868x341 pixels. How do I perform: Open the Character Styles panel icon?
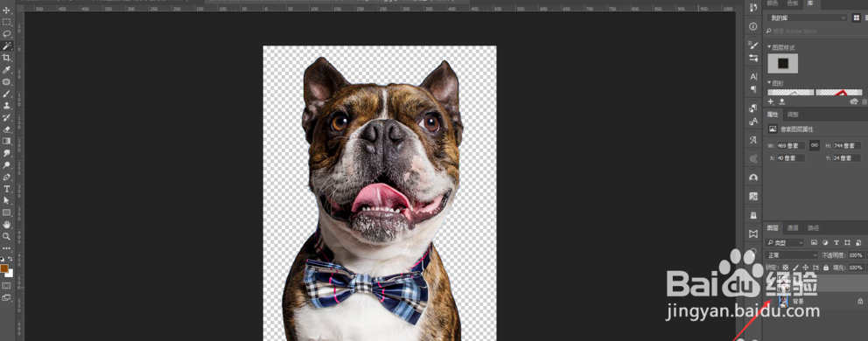[x=752, y=122]
